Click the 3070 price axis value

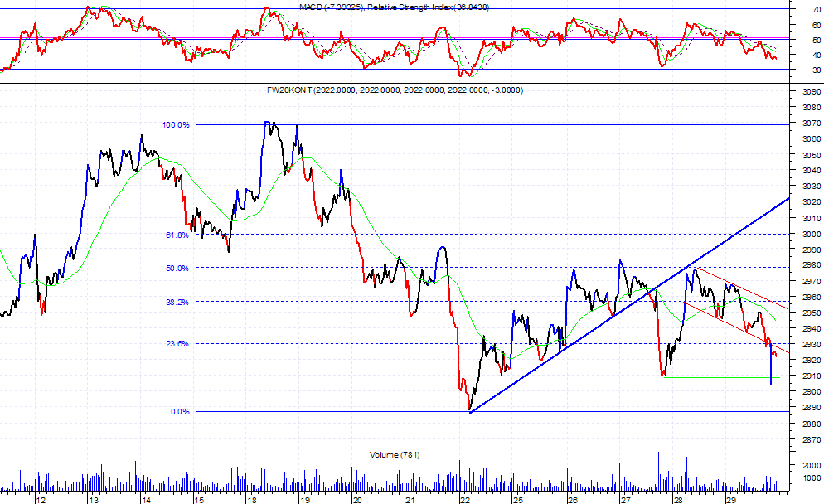812,124
